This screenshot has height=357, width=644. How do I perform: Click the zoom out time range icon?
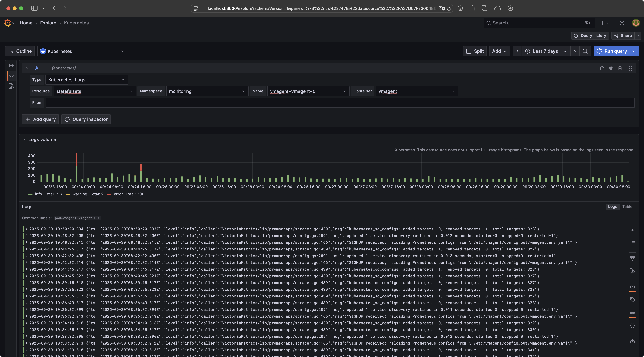pos(585,51)
